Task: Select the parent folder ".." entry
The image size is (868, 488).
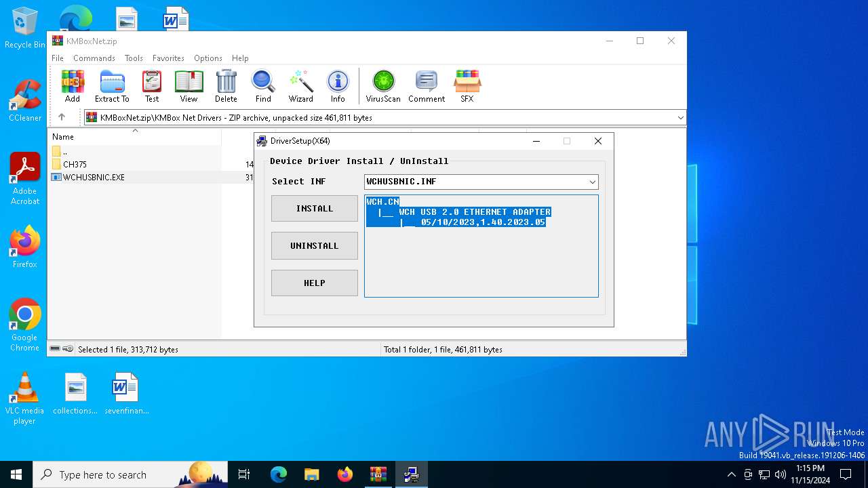Action: click(64, 151)
